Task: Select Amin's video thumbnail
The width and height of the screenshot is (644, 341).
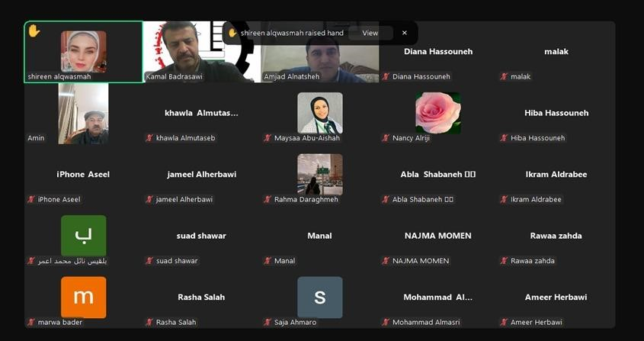Action: tap(83, 114)
